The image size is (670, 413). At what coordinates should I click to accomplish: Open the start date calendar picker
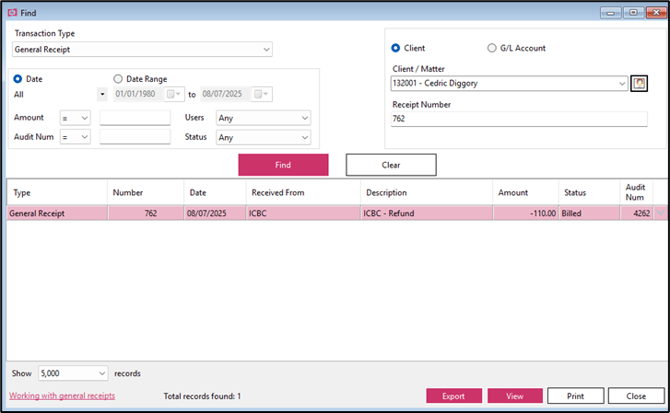(x=176, y=94)
